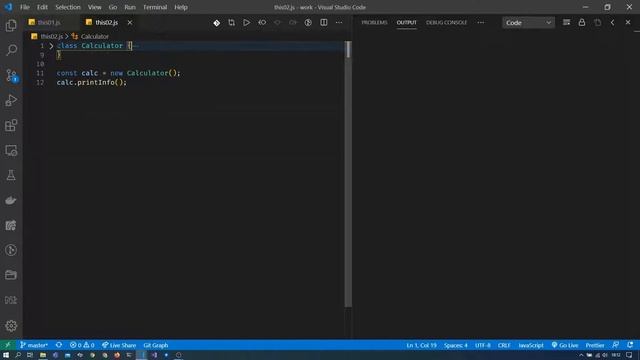
Task: Click the Git compare changes diamond icon
Action: pyautogui.click(x=216, y=23)
